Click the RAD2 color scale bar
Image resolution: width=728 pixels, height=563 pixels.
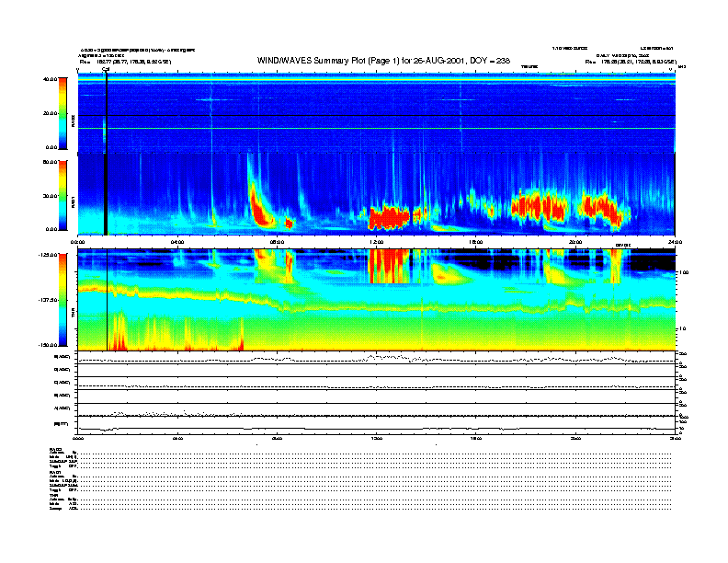tap(63, 113)
